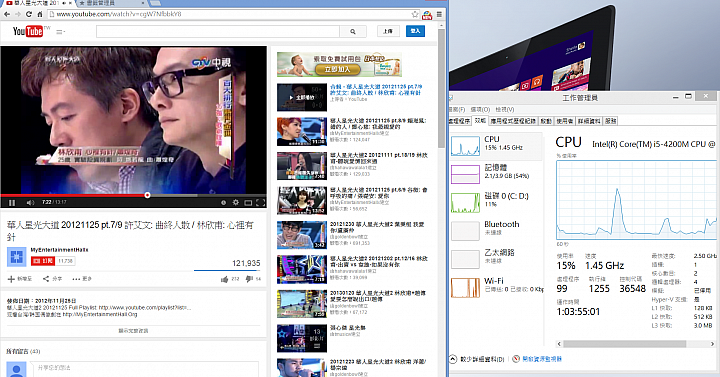Click the watch later clock icon
Image resolution: width=720 pixels, height=377 pixels.
click(223, 203)
